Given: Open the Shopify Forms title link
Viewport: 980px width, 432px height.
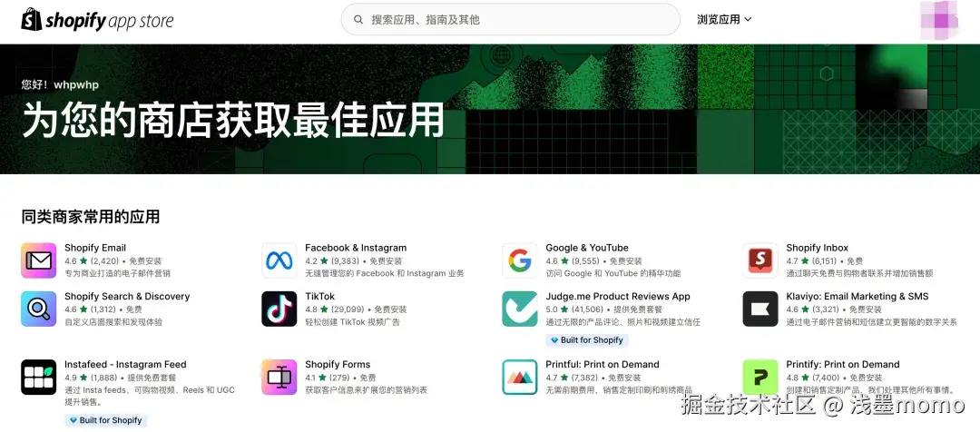Looking at the screenshot, I should [x=338, y=365].
